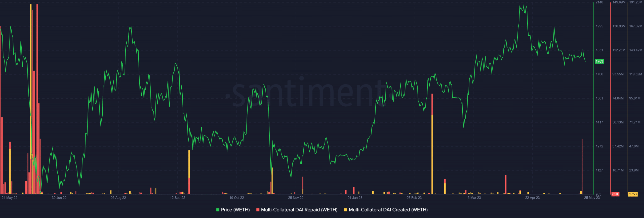Click the 12 Sep 22 date label
The width and height of the screenshot is (644, 218).
coord(177,198)
